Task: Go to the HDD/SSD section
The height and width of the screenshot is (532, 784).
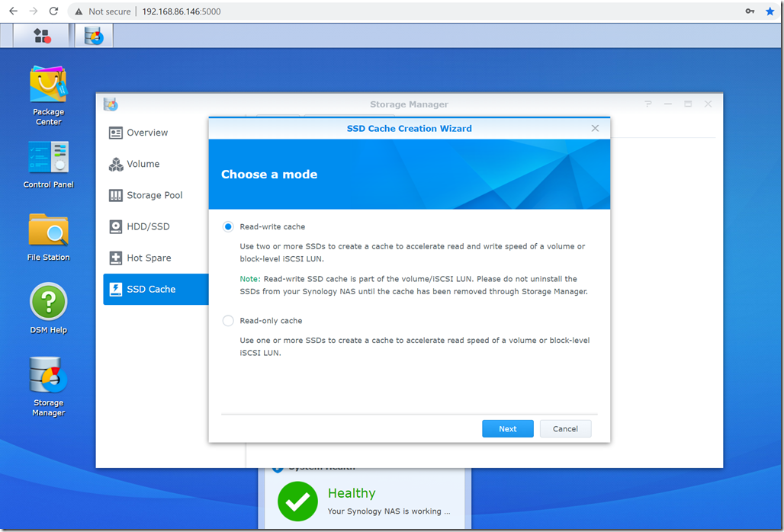Action: pos(156,227)
